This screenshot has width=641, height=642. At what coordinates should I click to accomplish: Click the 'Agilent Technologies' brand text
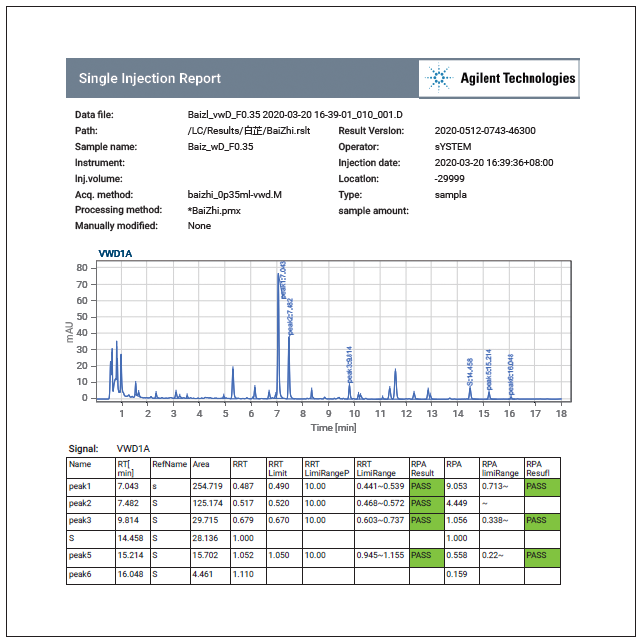pyautogui.click(x=518, y=78)
